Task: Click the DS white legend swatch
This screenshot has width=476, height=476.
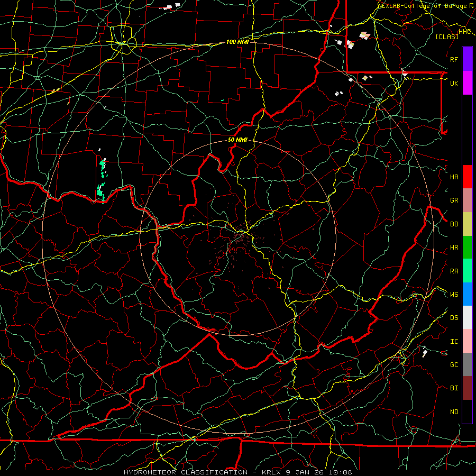Action: [467, 317]
